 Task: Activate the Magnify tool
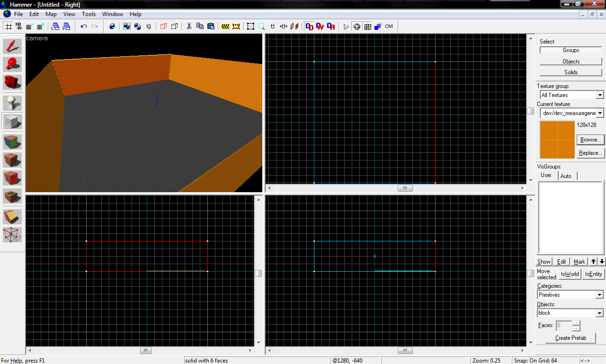pos(12,64)
